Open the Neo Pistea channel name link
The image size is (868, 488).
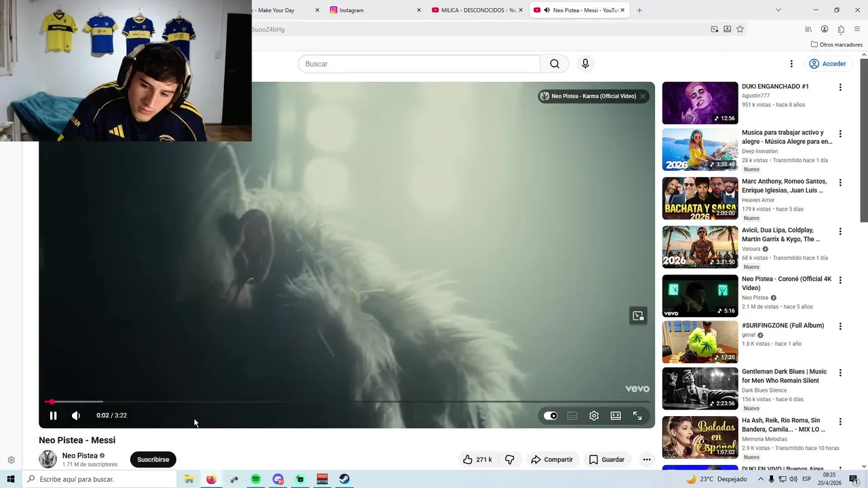[80, 455]
